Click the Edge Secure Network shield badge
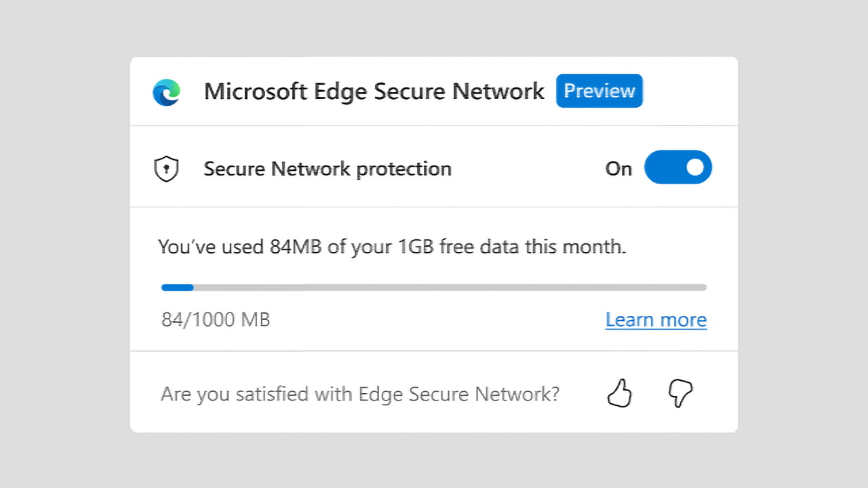The image size is (868, 488). click(x=167, y=167)
